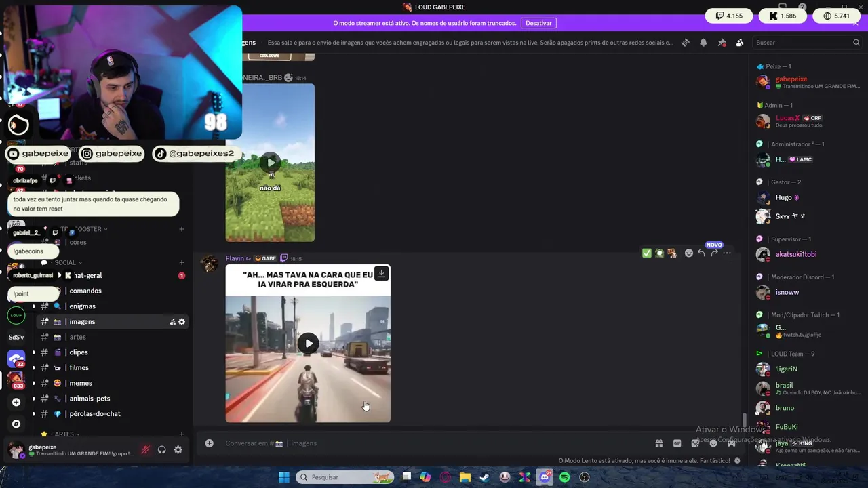Image resolution: width=868 pixels, height=488 pixels.
Task: Click the message input Conversar em imagens
Action: click(x=434, y=443)
